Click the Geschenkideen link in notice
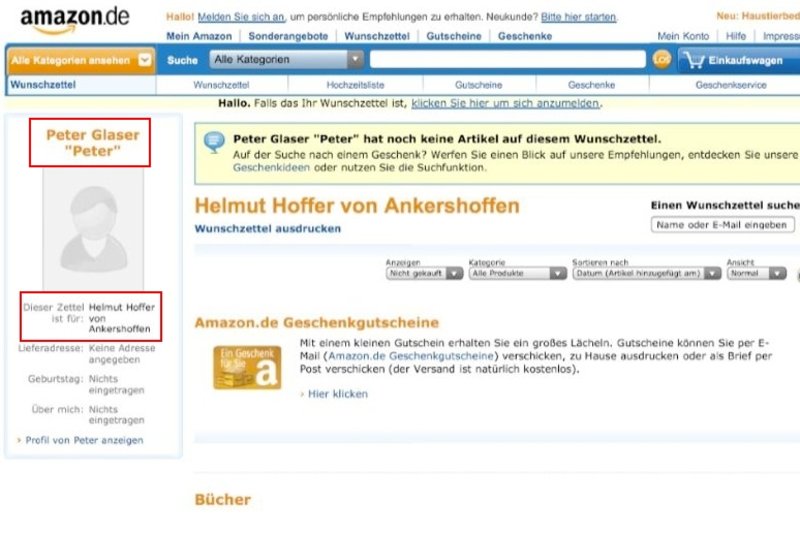 (271, 167)
